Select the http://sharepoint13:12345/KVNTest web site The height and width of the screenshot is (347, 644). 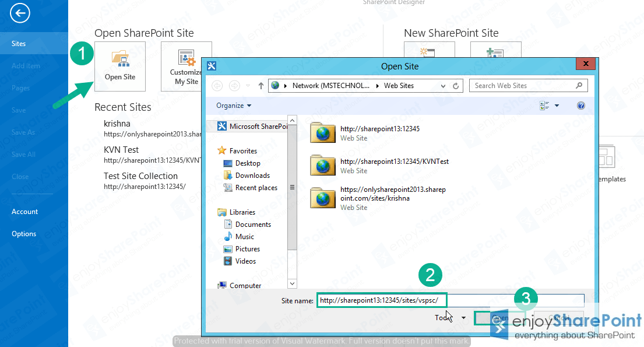click(379, 166)
